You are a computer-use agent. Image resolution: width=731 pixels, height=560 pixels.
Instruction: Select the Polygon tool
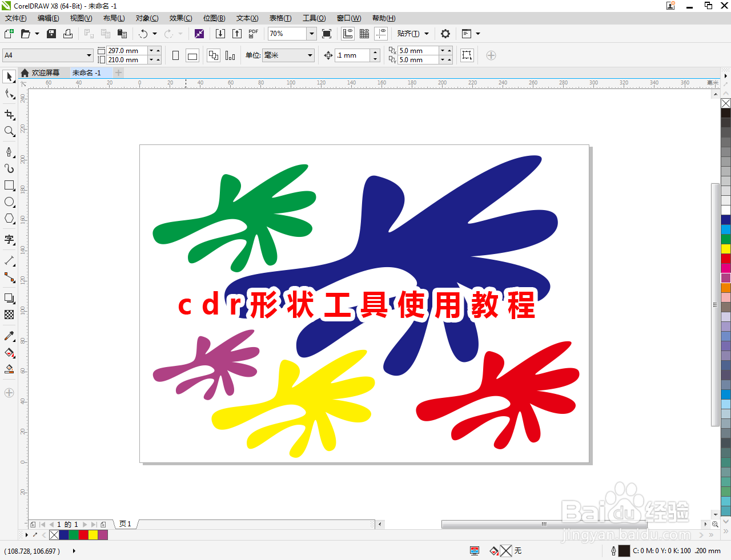coord(9,218)
